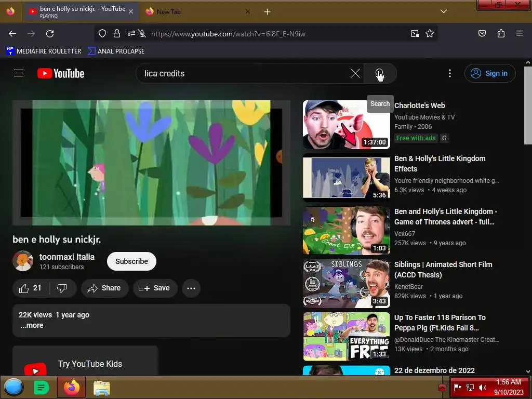Open the tracking protection shield icon
This screenshot has height=399, width=532.
pos(102,33)
